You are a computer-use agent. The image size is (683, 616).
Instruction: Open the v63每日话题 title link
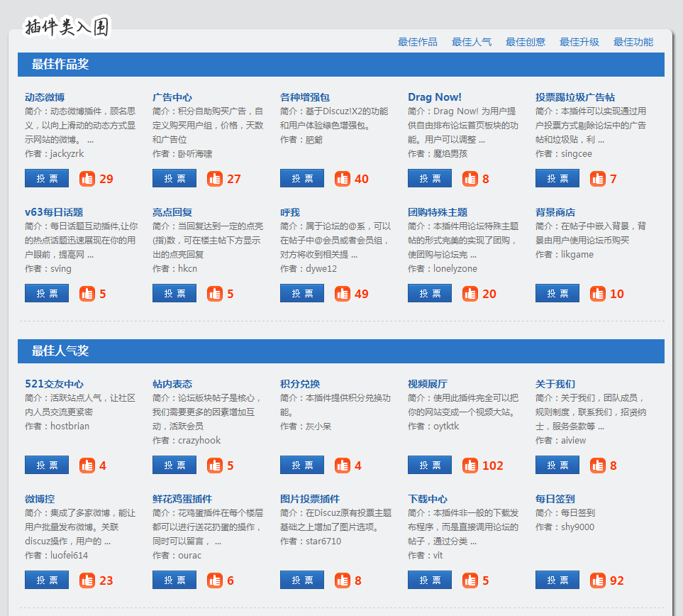click(54, 212)
